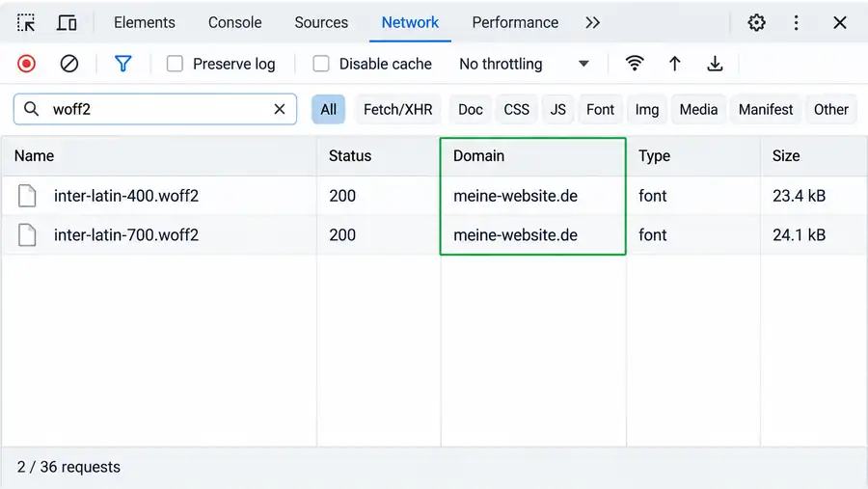The width and height of the screenshot is (868, 489).
Task: Click font type in inter-latin-400 row
Action: coord(652,196)
